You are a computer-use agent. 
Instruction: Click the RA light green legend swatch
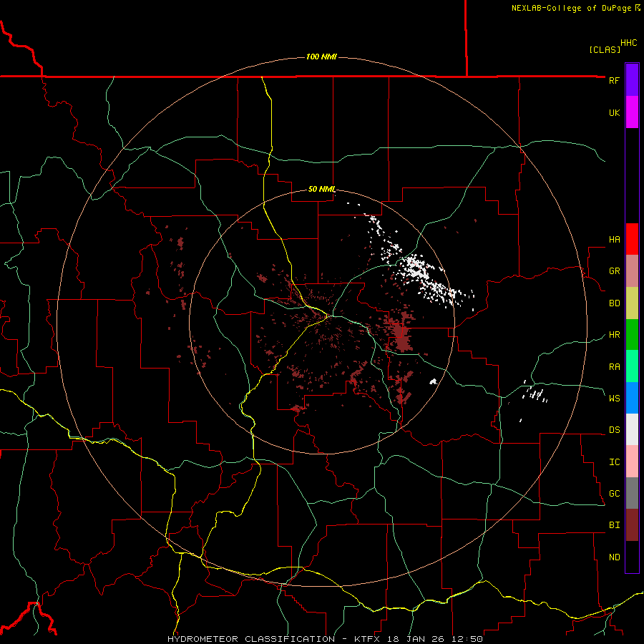(632, 366)
